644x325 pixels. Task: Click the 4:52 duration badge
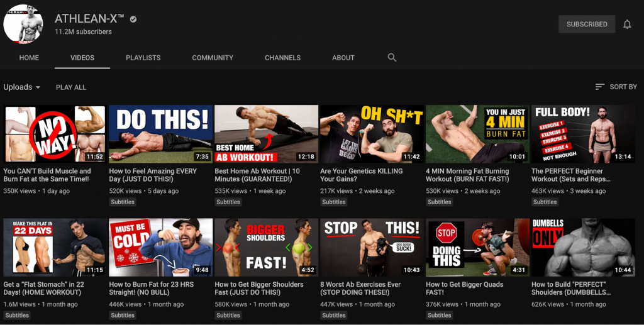click(308, 270)
